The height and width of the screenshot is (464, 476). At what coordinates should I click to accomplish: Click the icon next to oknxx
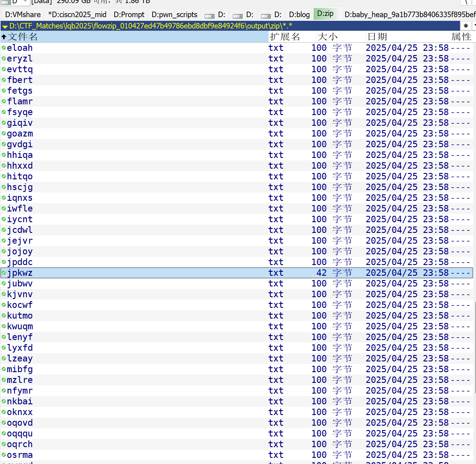(4, 412)
